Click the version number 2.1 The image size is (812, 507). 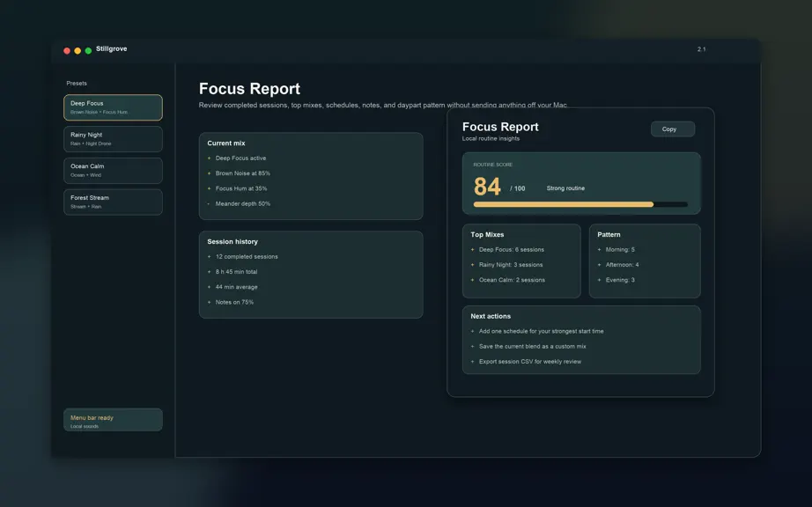701,49
